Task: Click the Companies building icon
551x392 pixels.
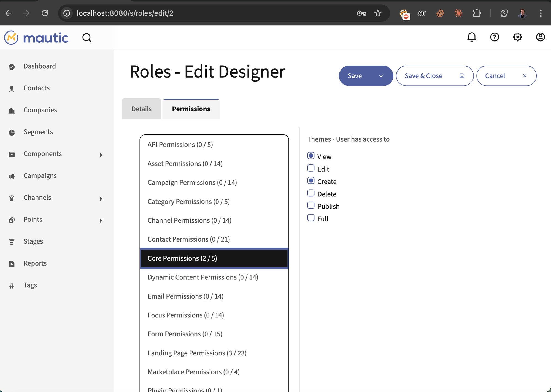Action: (x=12, y=111)
